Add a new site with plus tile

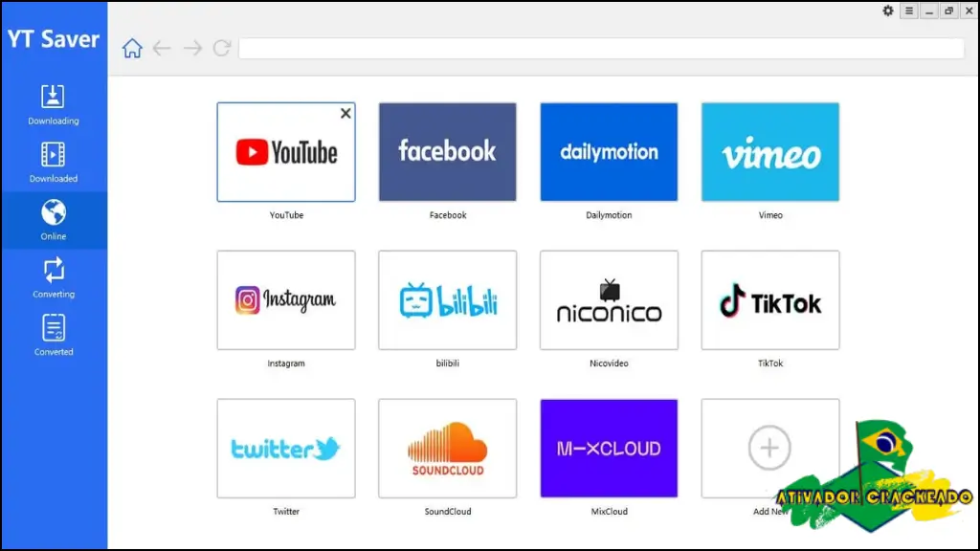pos(770,449)
